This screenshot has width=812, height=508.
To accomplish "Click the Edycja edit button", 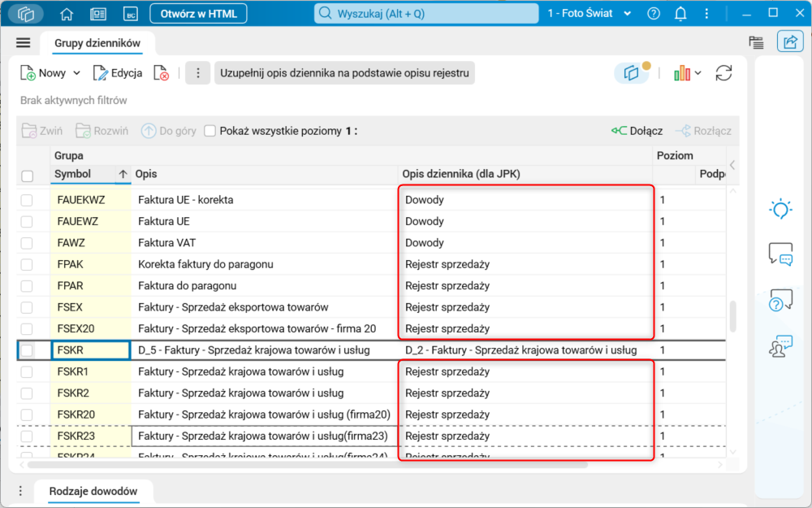I will 118,73.
